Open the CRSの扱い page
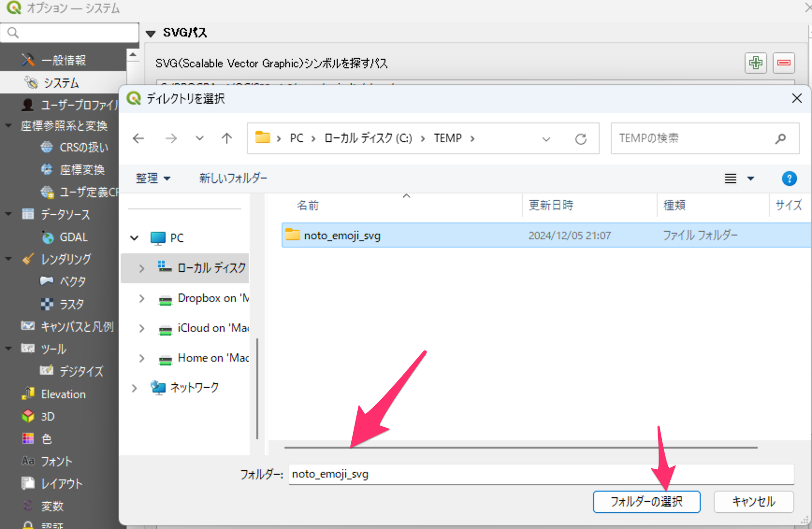 (83, 147)
